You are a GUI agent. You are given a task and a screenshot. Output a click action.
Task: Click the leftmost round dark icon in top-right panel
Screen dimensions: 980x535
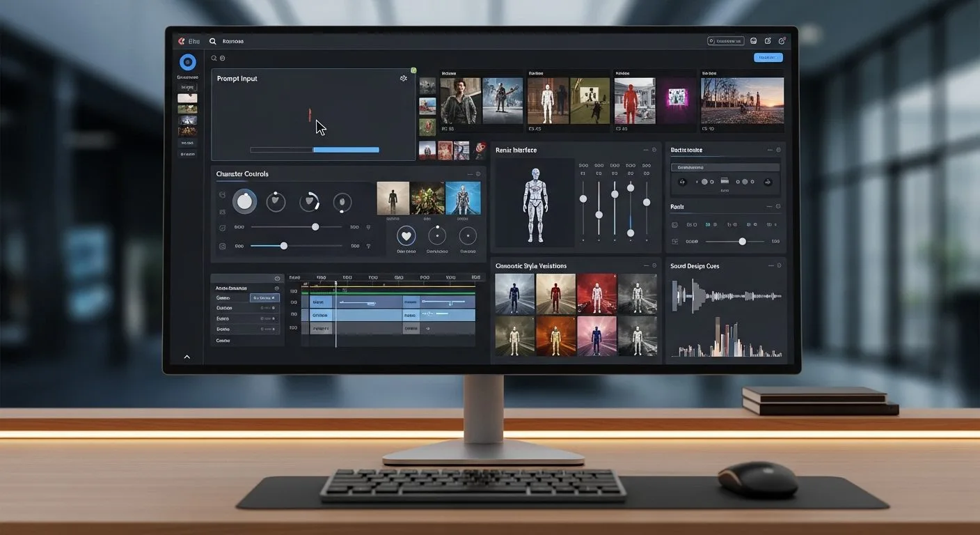point(682,182)
